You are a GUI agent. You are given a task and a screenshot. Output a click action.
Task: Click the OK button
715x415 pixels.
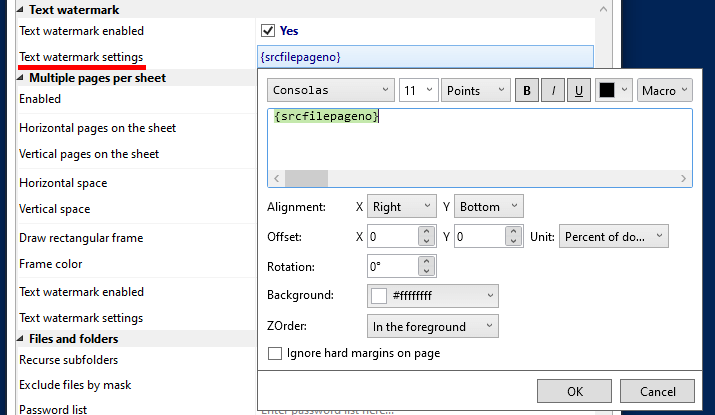(574, 391)
